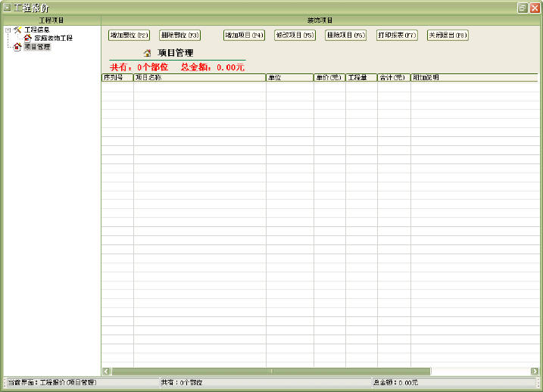This screenshot has width=543, height=392.
Task: Click the 删除项目 (F6) button
Action: (345, 36)
